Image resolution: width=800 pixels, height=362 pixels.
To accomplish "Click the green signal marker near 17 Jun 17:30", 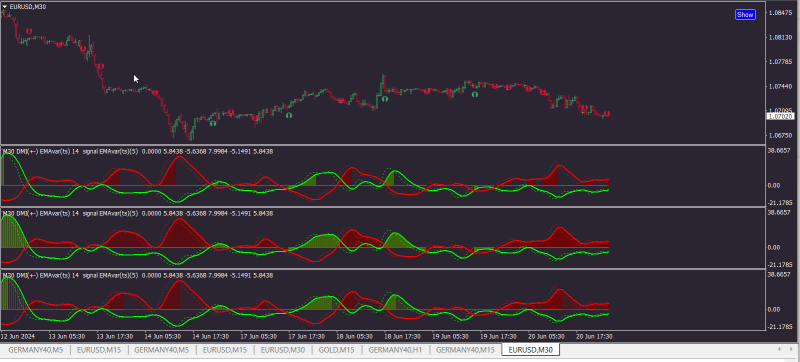I will click(x=289, y=115).
